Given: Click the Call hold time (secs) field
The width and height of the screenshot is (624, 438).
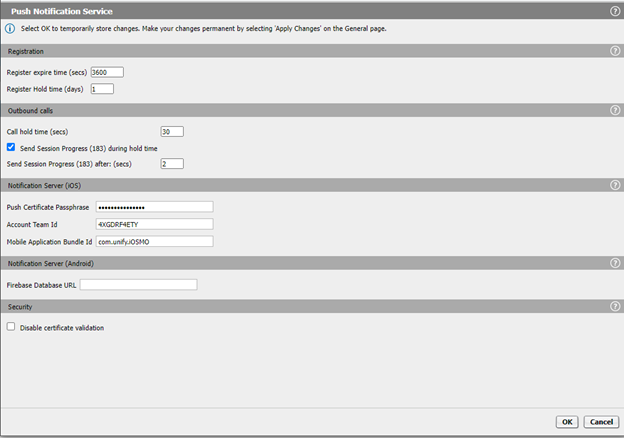Looking at the screenshot, I should [172, 131].
